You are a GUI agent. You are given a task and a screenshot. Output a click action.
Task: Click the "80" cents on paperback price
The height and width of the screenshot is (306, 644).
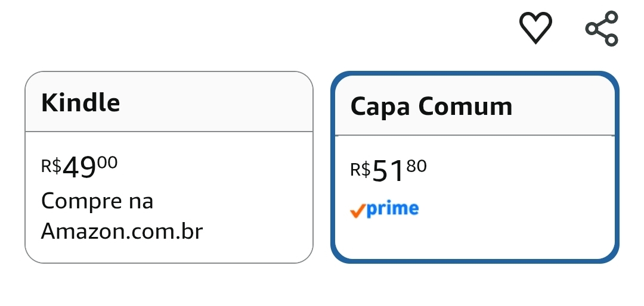pyautogui.click(x=417, y=166)
